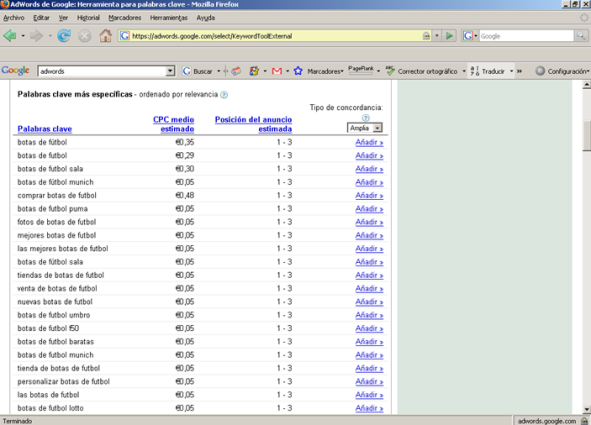
Task: Click the stop loading icon
Action: pos(84,36)
